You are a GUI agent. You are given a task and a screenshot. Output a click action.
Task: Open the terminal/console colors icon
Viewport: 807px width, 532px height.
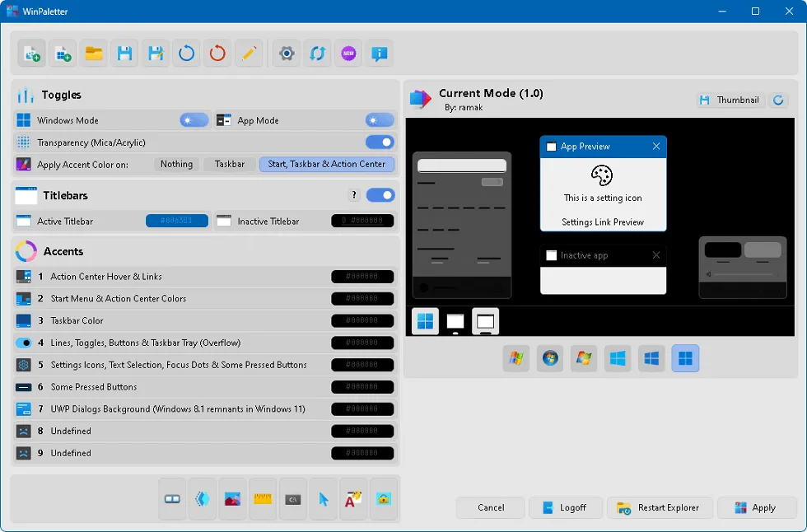(292, 499)
